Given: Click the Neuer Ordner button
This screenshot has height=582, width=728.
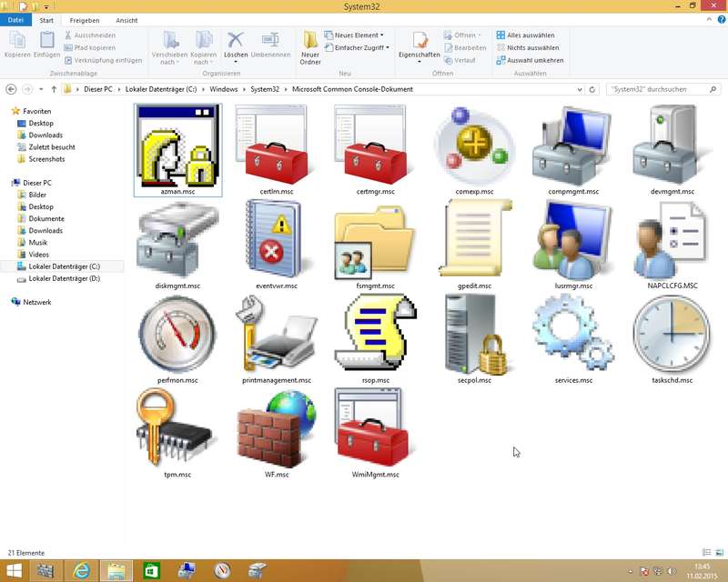Looking at the screenshot, I should coord(310,47).
